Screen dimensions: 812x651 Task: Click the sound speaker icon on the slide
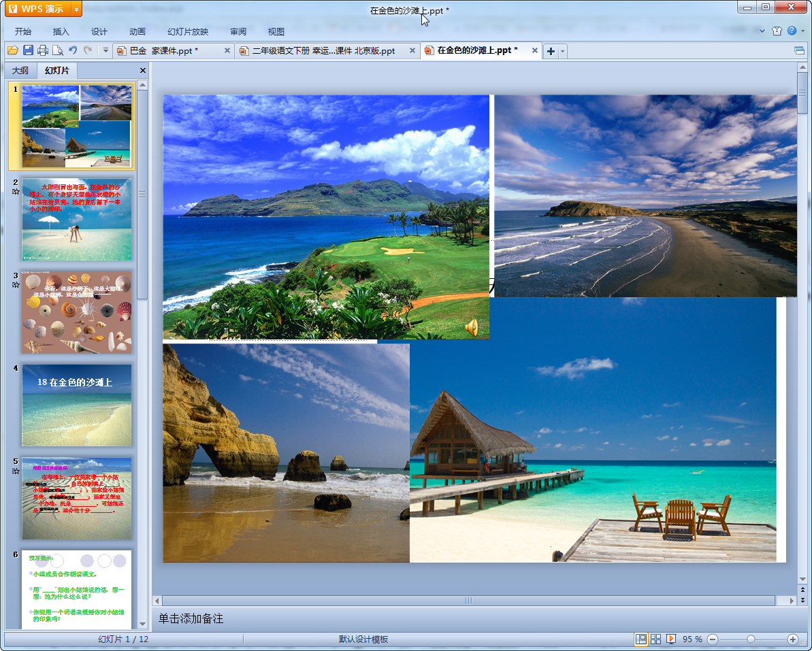(471, 328)
